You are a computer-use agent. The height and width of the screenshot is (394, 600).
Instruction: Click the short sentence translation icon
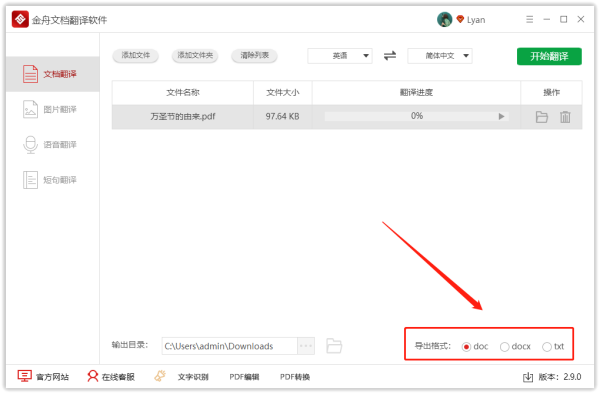pyautogui.click(x=30, y=180)
